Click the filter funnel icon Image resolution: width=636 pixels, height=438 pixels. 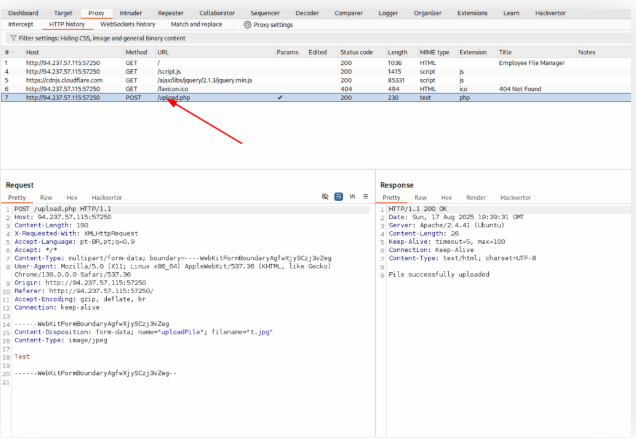11,37
